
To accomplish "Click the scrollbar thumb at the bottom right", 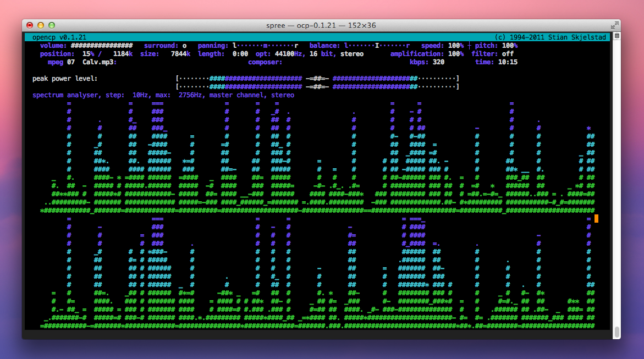I will [617, 332].
